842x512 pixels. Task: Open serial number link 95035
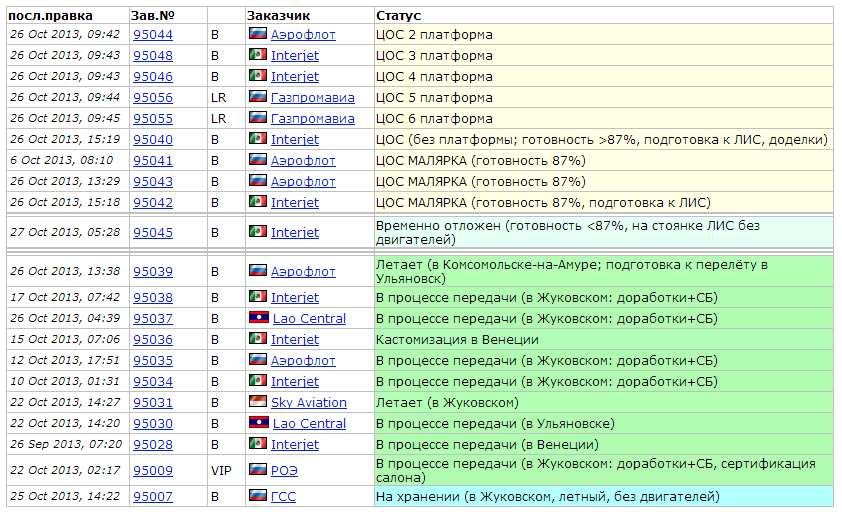pyautogui.click(x=153, y=360)
